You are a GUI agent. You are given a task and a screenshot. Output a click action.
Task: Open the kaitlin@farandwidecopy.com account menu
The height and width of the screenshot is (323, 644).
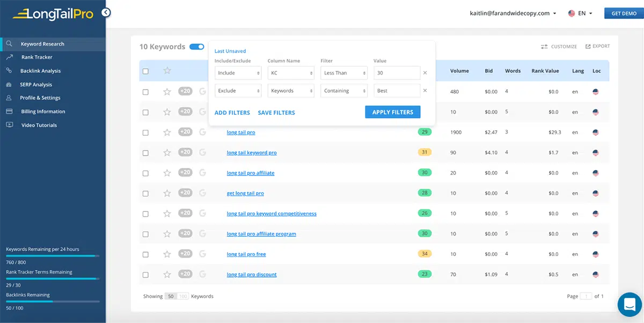click(x=513, y=13)
